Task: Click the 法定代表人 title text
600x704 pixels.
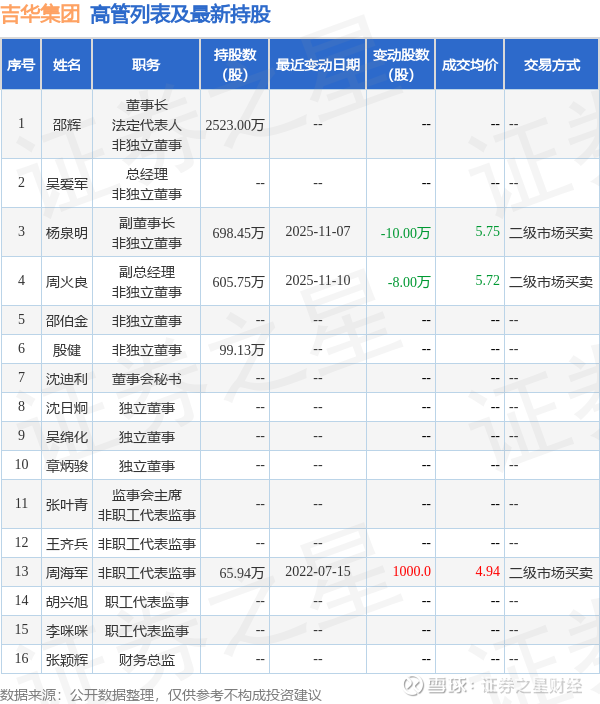Action: (x=146, y=125)
